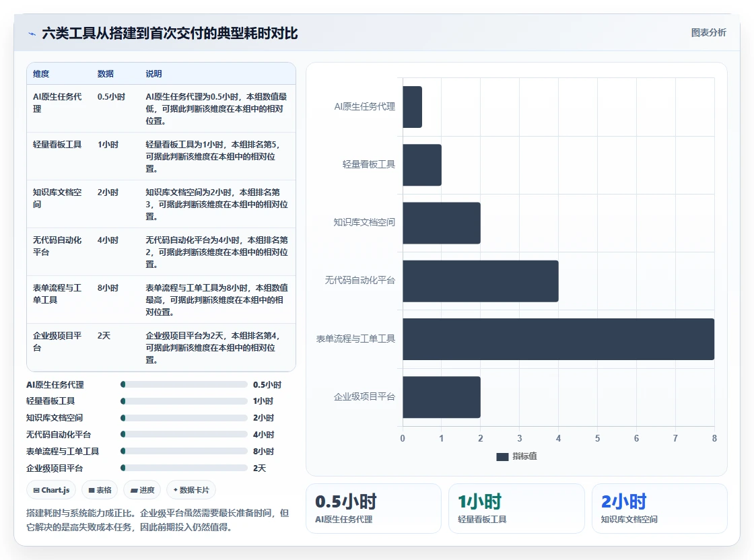Select the Chart.js tag chip

pos(51,490)
